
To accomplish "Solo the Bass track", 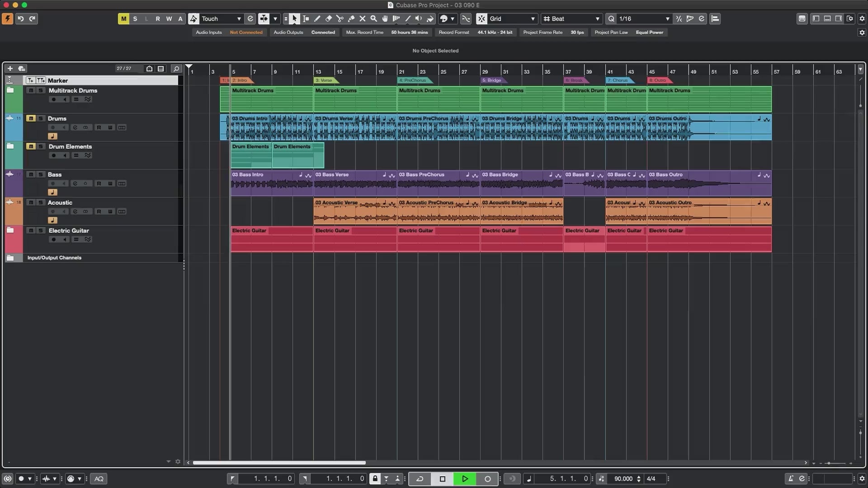I will coord(41,174).
